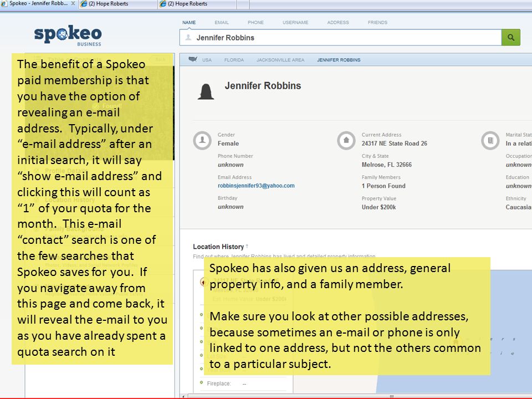Screen dimensions: 532x399
Task: Click the 1 Person Found family members value
Action: (x=383, y=186)
